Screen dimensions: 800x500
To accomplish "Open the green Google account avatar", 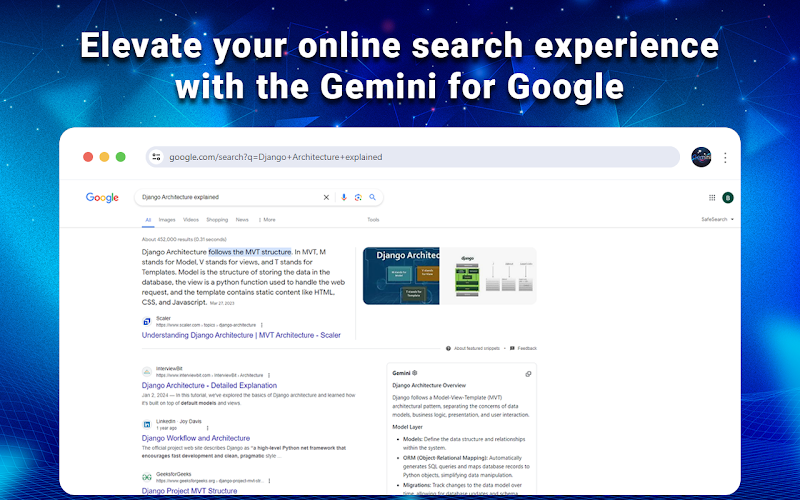I will click(x=728, y=198).
